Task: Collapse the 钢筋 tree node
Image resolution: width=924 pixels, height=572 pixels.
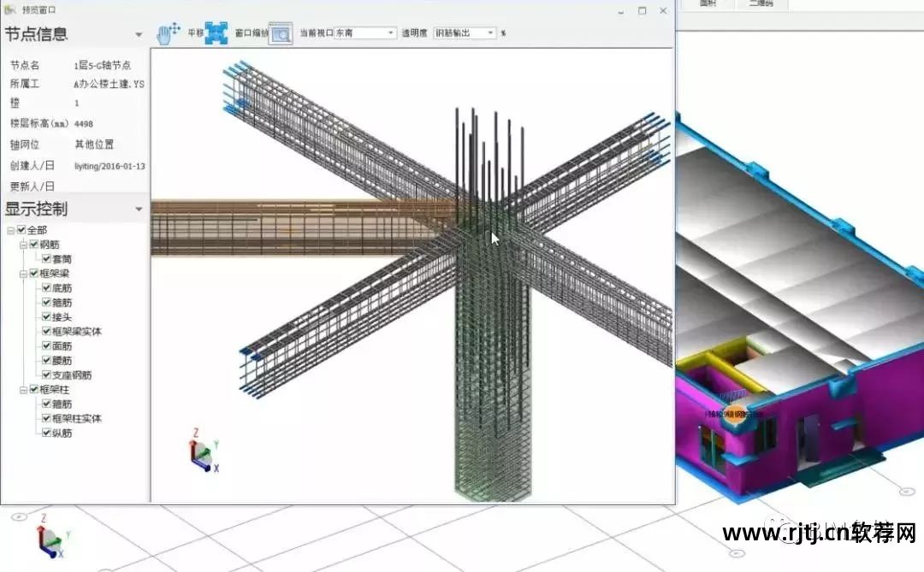Action: pos(23,245)
